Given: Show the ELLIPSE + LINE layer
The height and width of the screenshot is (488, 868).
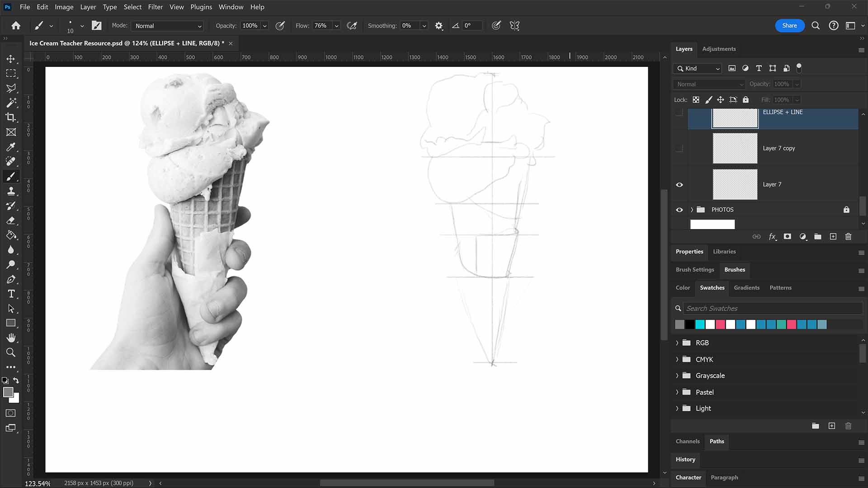Looking at the screenshot, I should pos(679,112).
